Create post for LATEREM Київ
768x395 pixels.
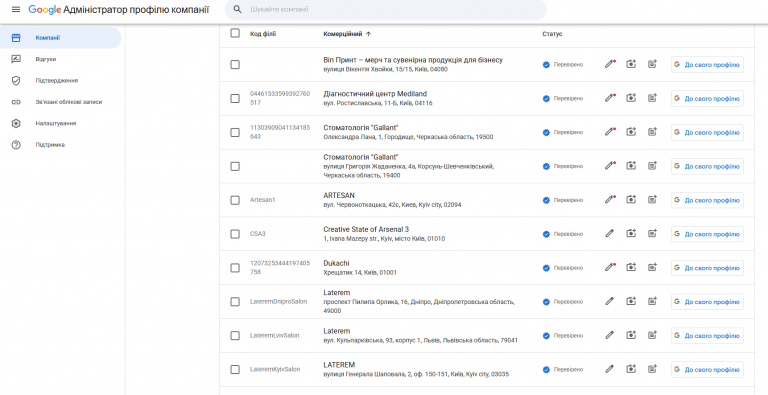652,369
